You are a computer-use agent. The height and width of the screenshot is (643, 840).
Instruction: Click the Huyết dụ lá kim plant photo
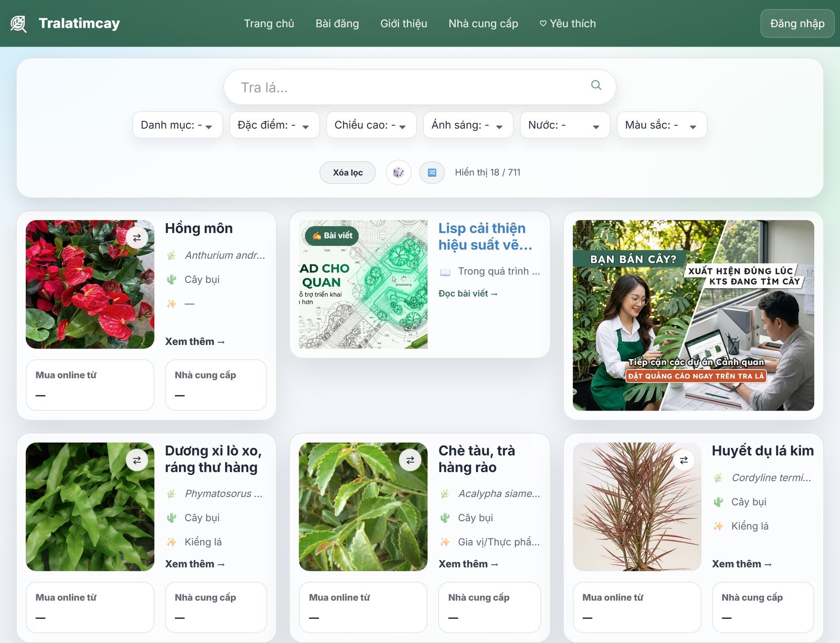[x=637, y=507]
